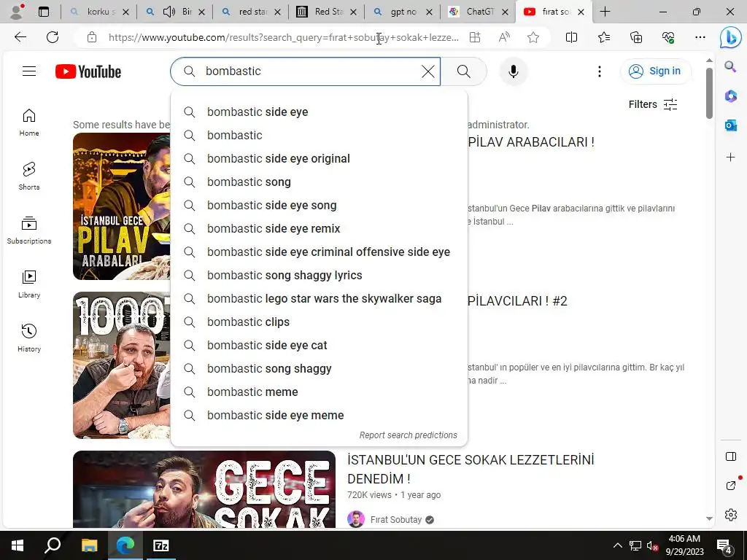Select suggestion bombastic side eye cat
The height and width of the screenshot is (560, 747).
click(319, 345)
